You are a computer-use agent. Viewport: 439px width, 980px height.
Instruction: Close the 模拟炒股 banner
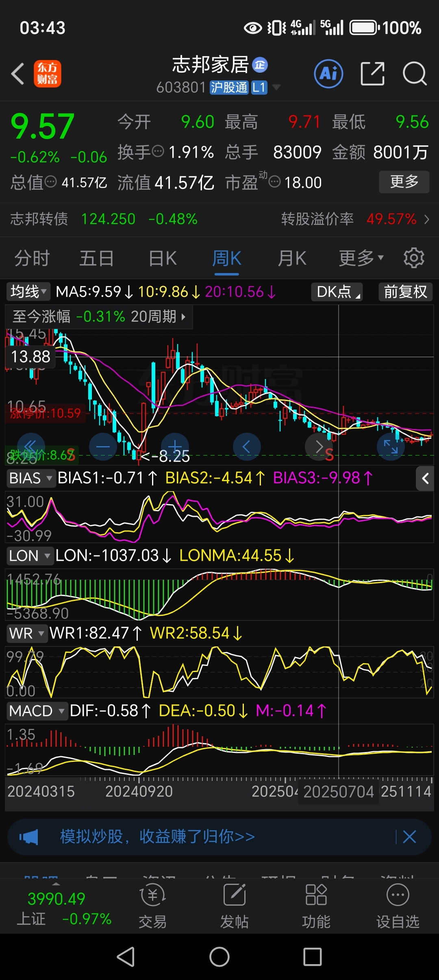pyautogui.click(x=409, y=837)
